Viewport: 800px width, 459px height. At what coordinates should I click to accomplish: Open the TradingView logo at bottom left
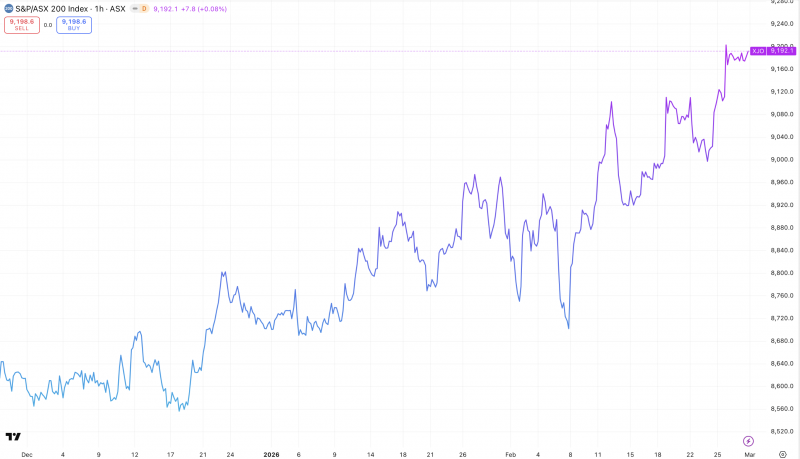pos(13,437)
